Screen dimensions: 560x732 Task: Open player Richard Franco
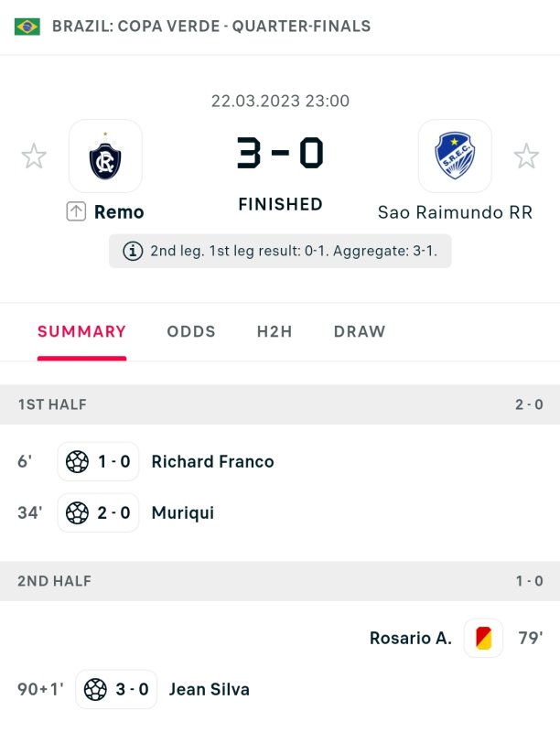point(212,462)
